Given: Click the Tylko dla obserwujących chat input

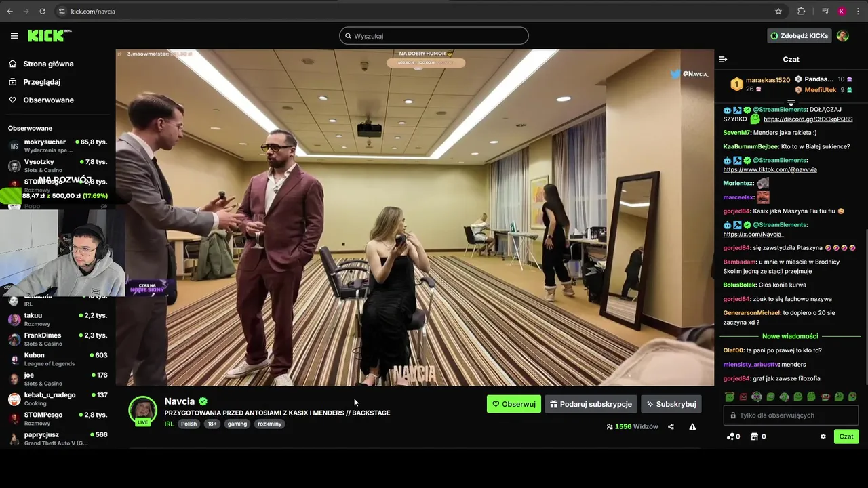Looking at the screenshot, I should point(791,415).
